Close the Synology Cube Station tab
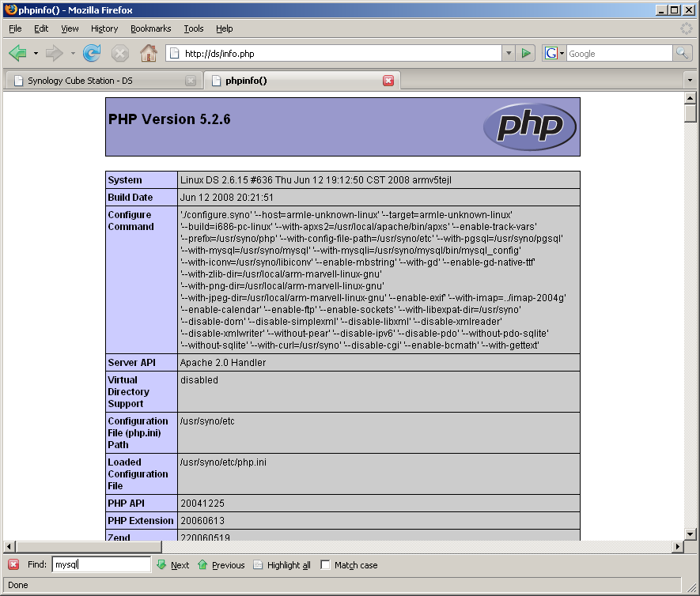The width and height of the screenshot is (700, 596). click(x=191, y=81)
